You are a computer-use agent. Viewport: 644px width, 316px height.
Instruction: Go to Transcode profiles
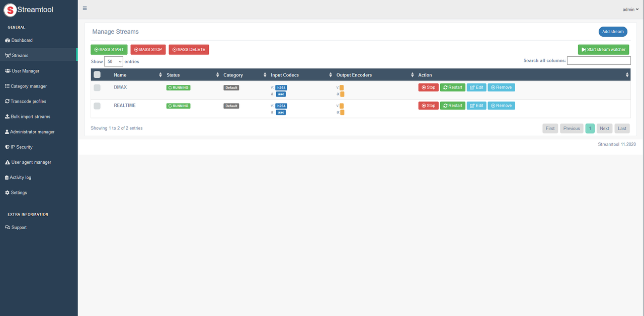[x=28, y=101]
